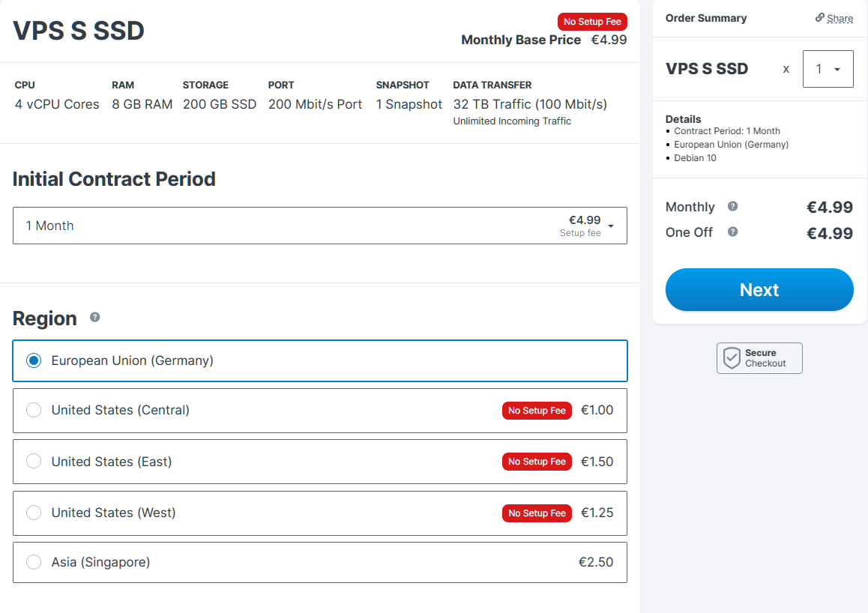The width and height of the screenshot is (868, 613).
Task: Pick United States (West) region
Action: pyautogui.click(x=34, y=513)
